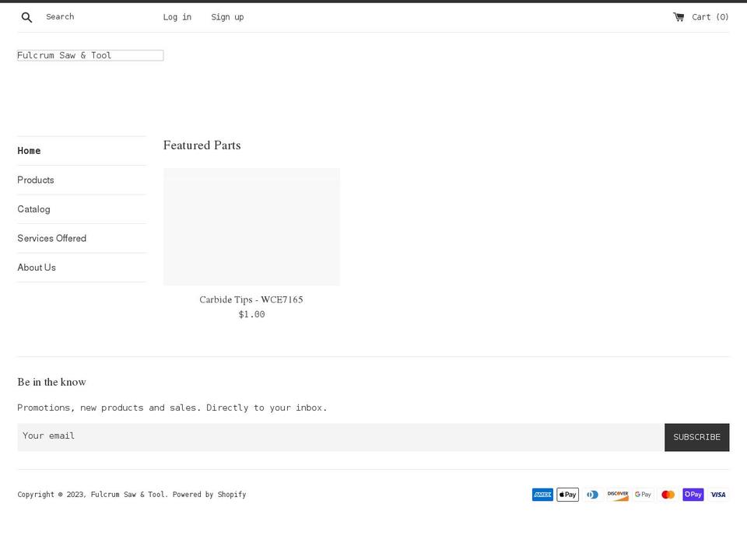This screenshot has width=747, height=560.
Task: Click the Shop Pay payment icon
Action: (x=693, y=494)
